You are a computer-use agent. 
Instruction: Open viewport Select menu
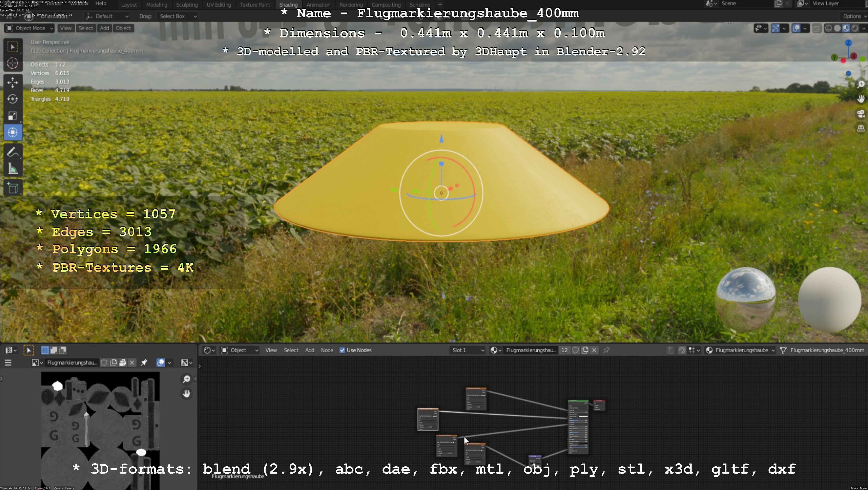pos(86,28)
